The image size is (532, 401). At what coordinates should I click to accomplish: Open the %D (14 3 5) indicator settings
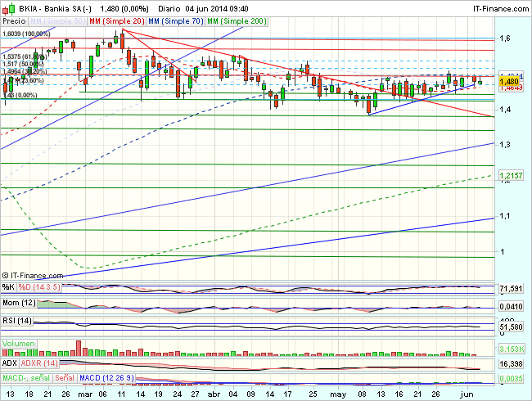[x=38, y=287]
